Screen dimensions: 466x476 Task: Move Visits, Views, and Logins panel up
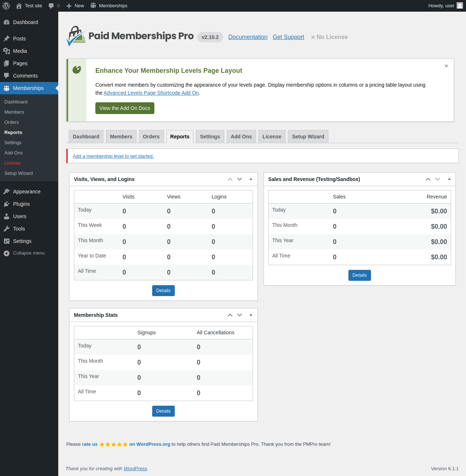pyautogui.click(x=230, y=179)
